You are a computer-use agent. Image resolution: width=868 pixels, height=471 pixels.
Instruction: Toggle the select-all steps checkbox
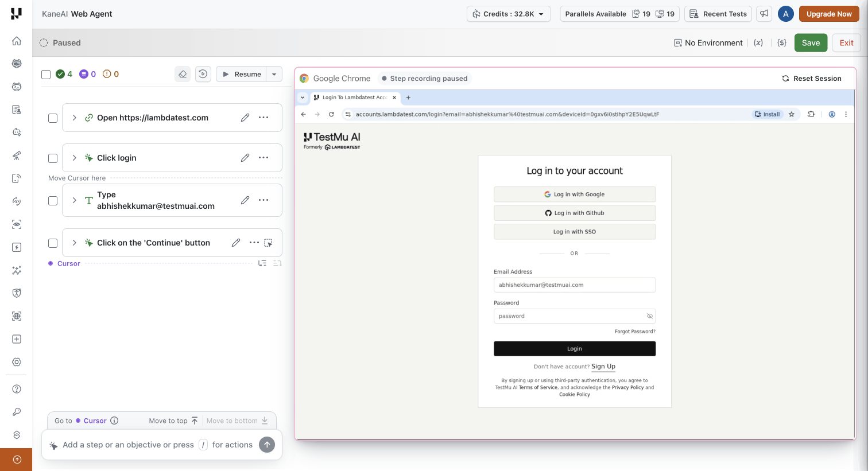(x=46, y=74)
